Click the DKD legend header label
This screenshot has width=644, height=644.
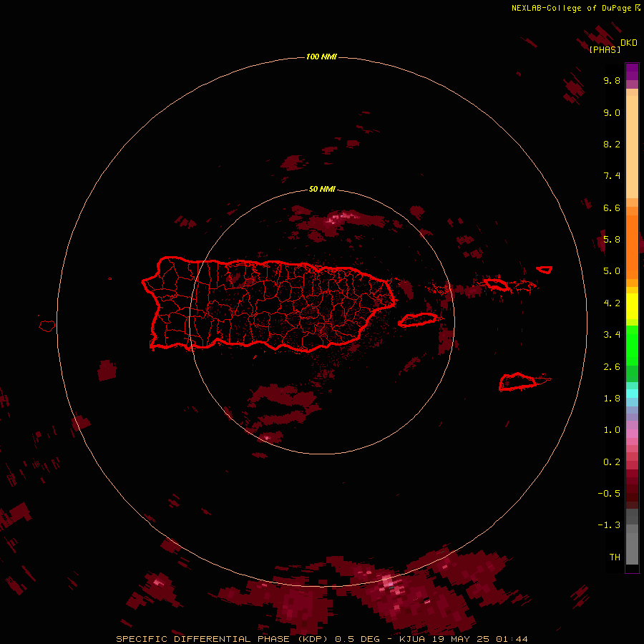point(629,43)
